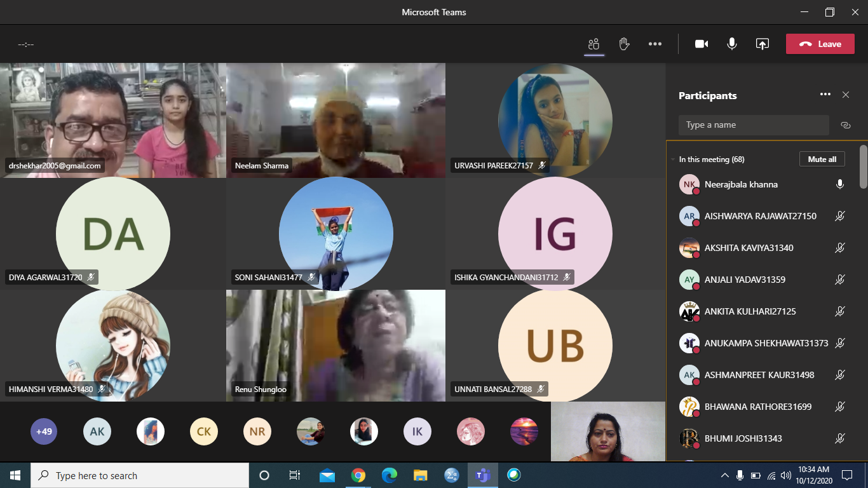Click Neerajbala khanna's microphone icon
868x488 pixels.
[x=839, y=184]
